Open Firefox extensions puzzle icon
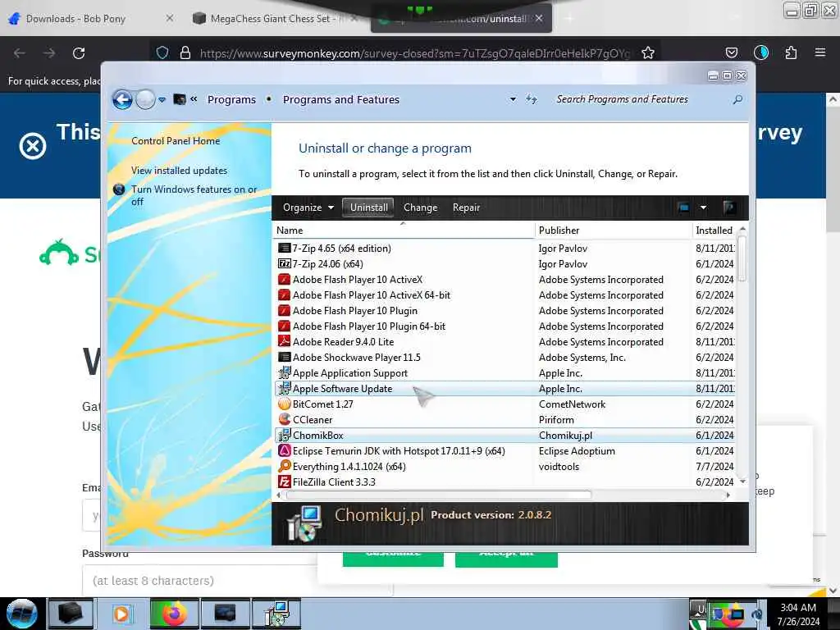Viewport: 840px width, 630px height. click(x=790, y=52)
